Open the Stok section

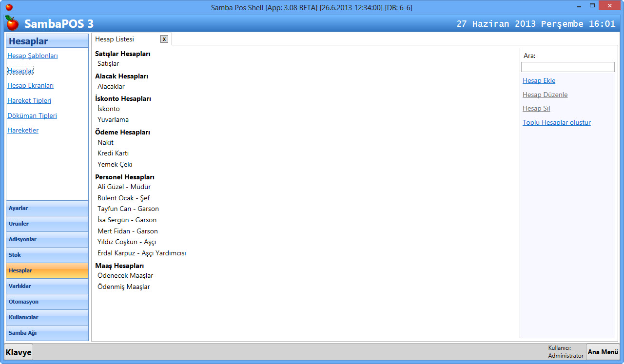point(47,255)
